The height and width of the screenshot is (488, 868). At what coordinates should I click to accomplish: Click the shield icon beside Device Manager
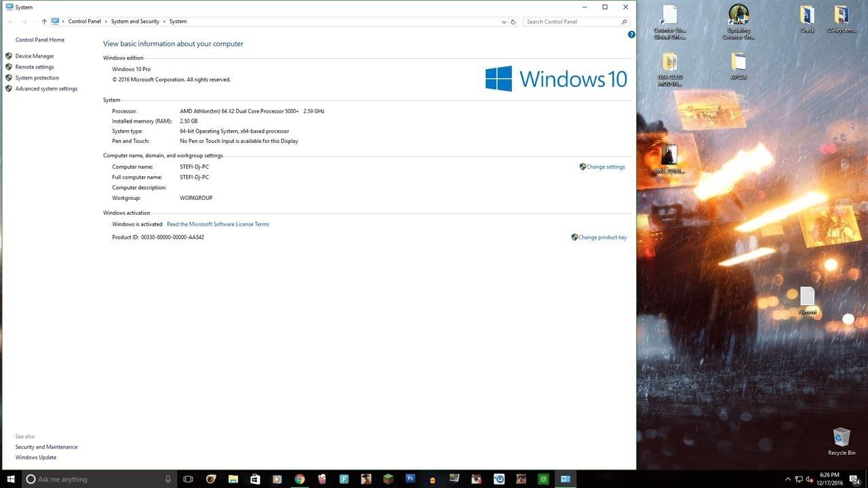(x=9, y=56)
